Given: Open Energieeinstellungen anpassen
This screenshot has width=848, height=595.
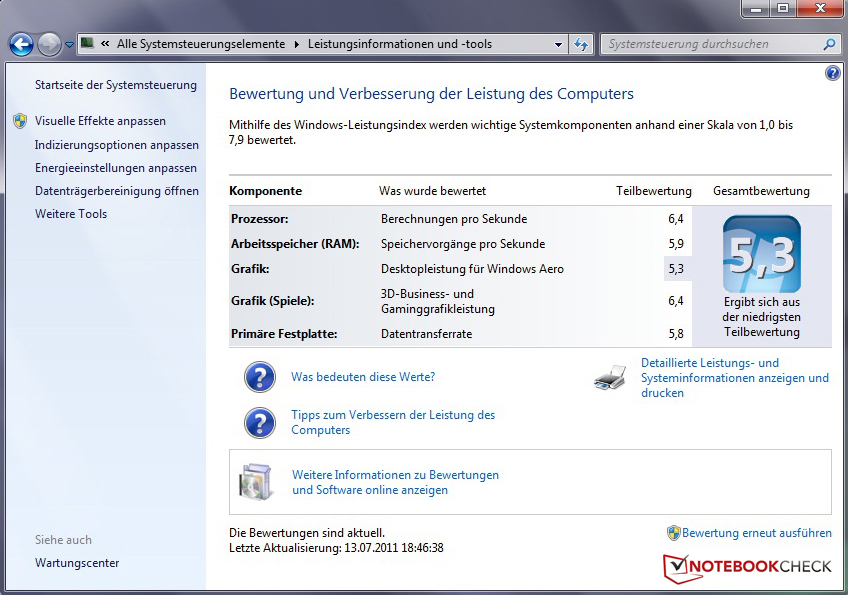Looking at the screenshot, I should pyautogui.click(x=116, y=168).
